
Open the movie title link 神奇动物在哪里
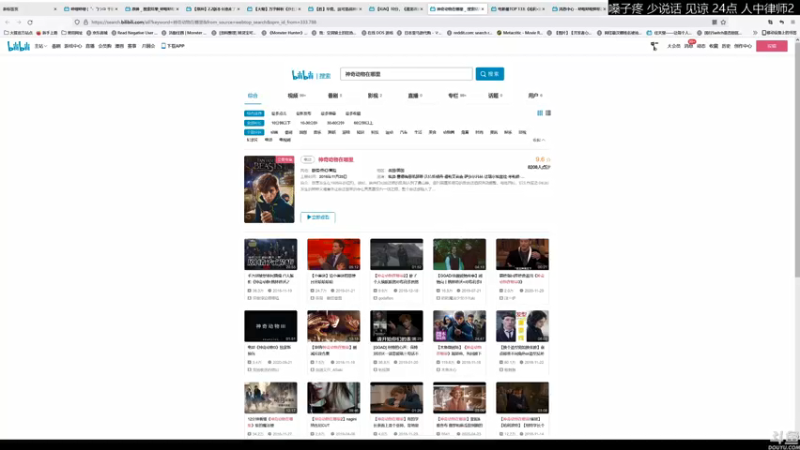coord(336,160)
